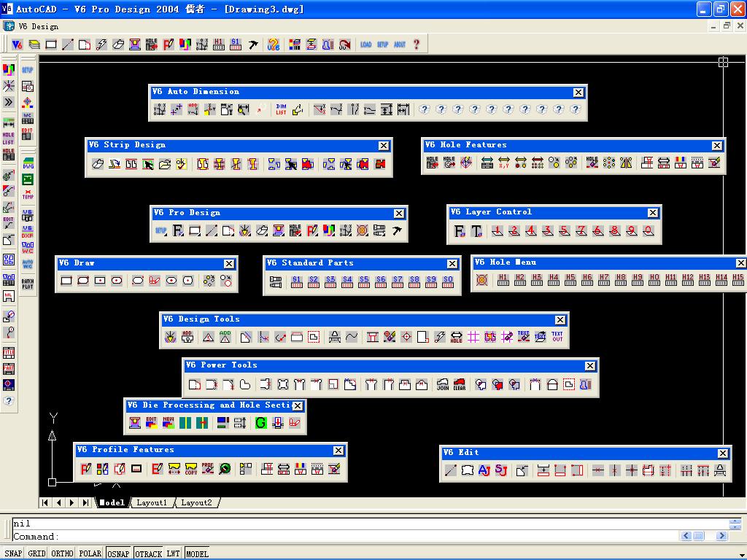Click the HOLE LIST icon in left toolbar
This screenshot has width=747, height=560.
click(9, 138)
